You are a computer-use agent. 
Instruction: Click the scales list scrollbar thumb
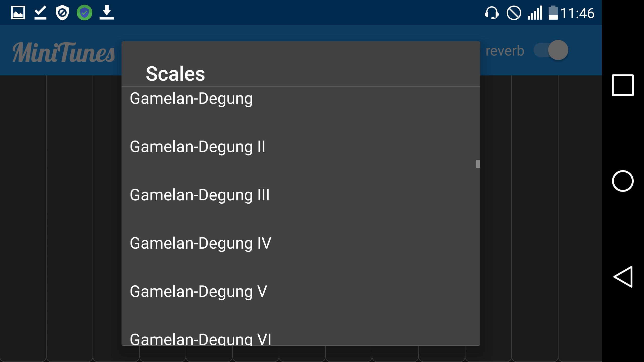coord(478,164)
